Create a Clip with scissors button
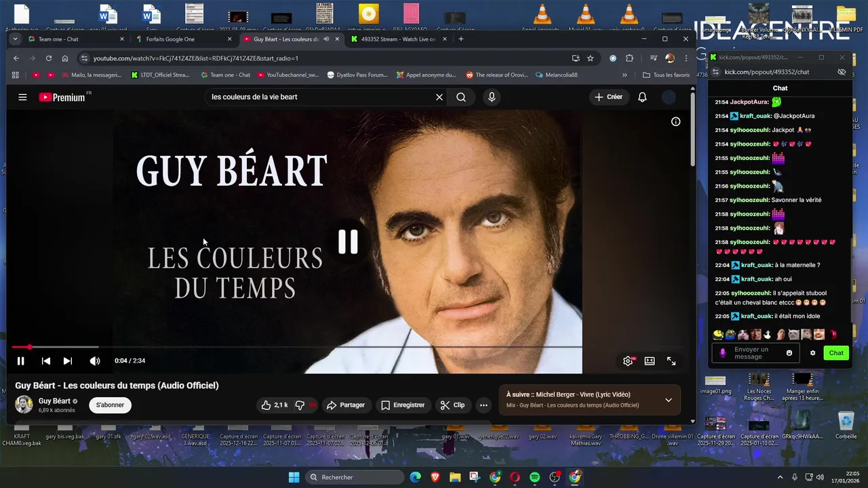The height and width of the screenshot is (488, 868). pos(452,405)
